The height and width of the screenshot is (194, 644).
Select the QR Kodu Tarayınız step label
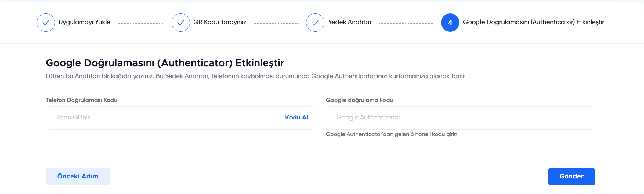coord(220,22)
